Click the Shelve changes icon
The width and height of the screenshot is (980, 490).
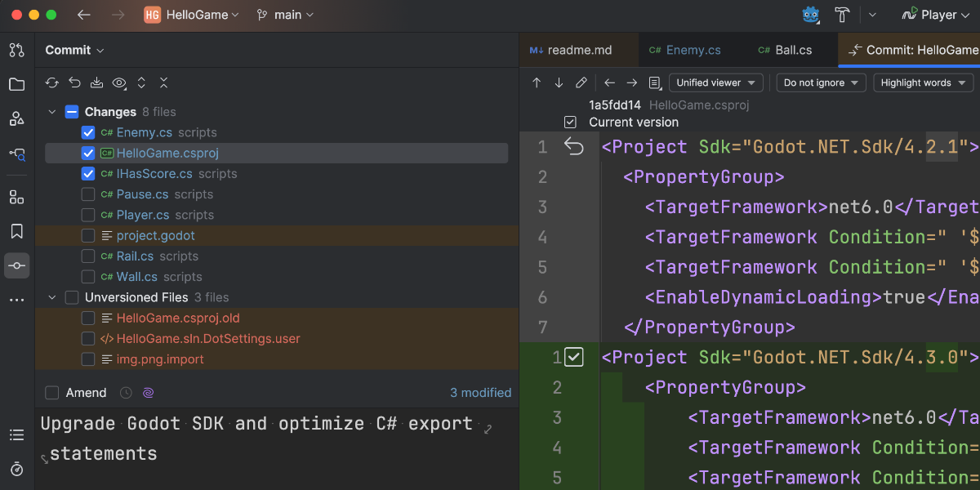[x=96, y=82]
